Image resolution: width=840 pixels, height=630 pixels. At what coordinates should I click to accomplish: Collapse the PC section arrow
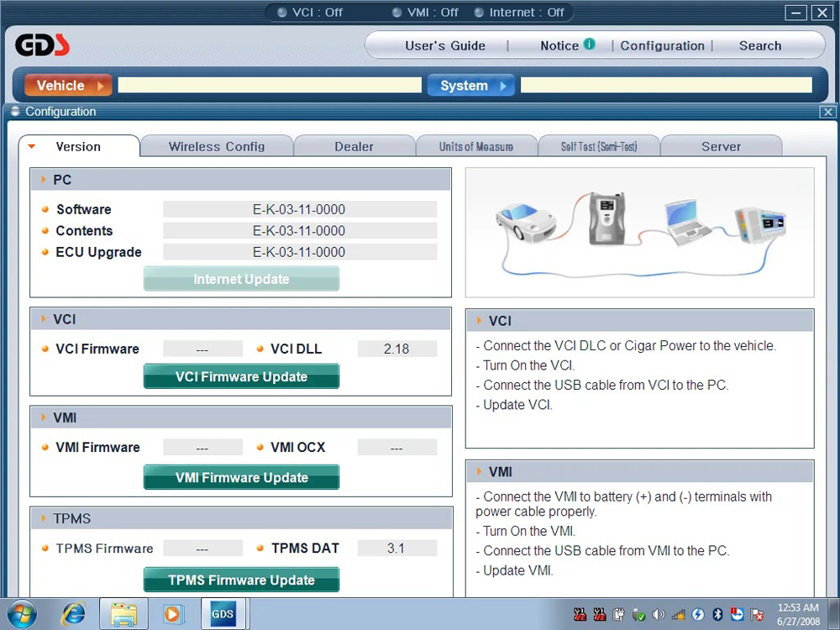[44, 180]
